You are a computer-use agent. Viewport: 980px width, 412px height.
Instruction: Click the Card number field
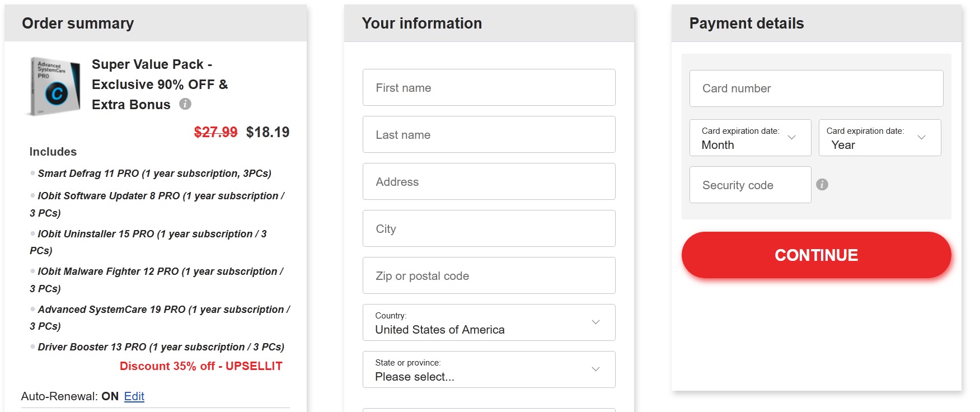tap(815, 88)
